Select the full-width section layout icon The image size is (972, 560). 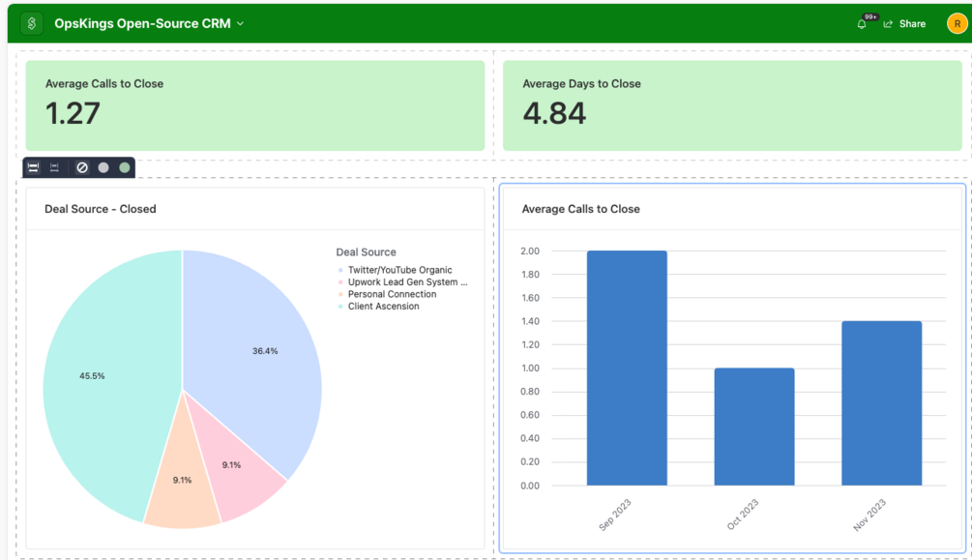[x=34, y=167]
